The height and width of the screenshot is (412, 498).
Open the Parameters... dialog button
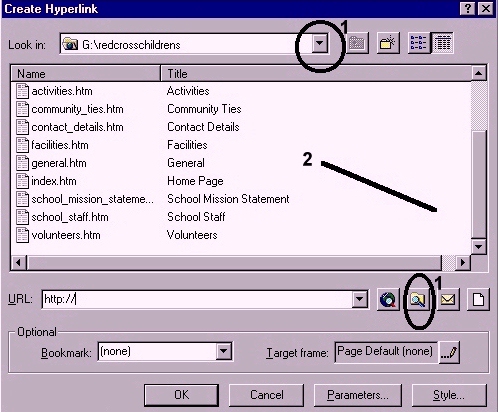pyautogui.click(x=358, y=395)
